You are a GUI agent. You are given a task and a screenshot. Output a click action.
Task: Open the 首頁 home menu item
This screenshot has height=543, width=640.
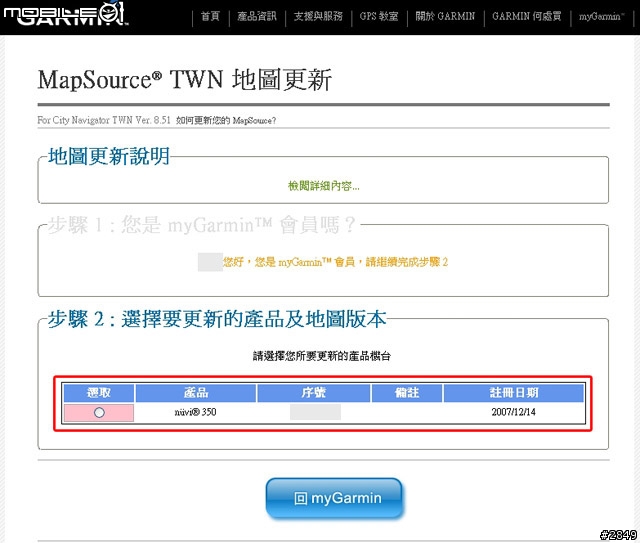point(211,16)
